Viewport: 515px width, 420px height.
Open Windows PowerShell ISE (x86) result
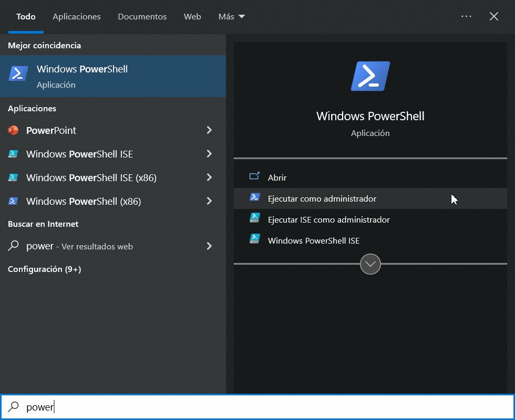(x=113, y=177)
